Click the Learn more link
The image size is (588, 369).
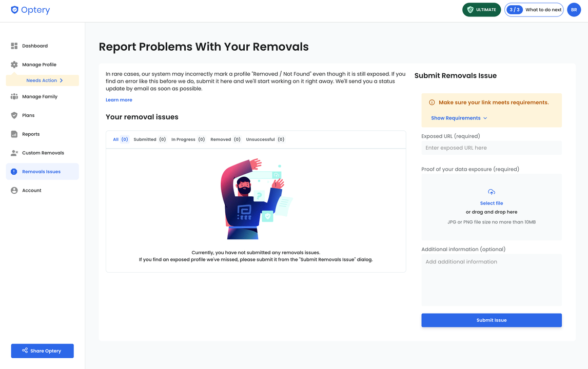(119, 99)
